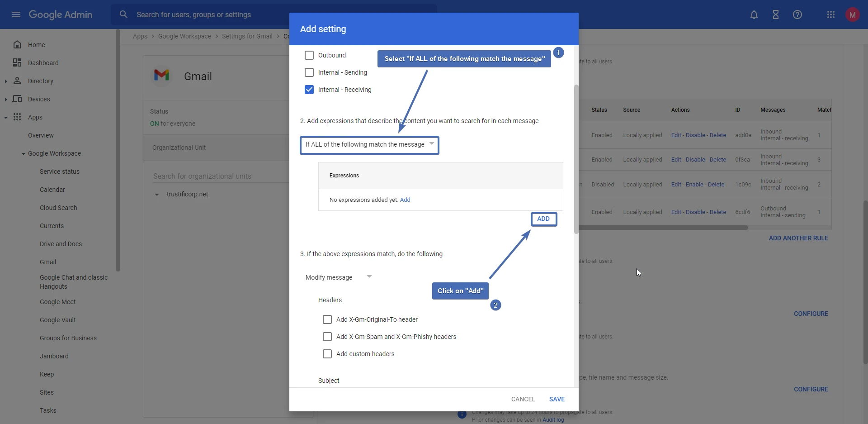Click SAVE in the dialog
Image resolution: width=868 pixels, height=424 pixels.
tap(557, 399)
